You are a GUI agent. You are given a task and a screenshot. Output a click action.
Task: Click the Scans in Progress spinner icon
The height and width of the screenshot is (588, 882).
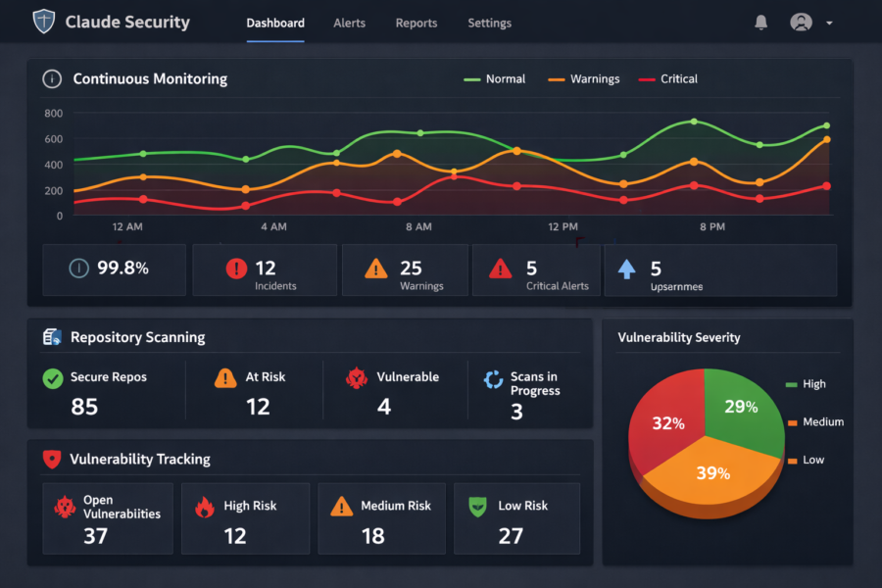(493, 380)
